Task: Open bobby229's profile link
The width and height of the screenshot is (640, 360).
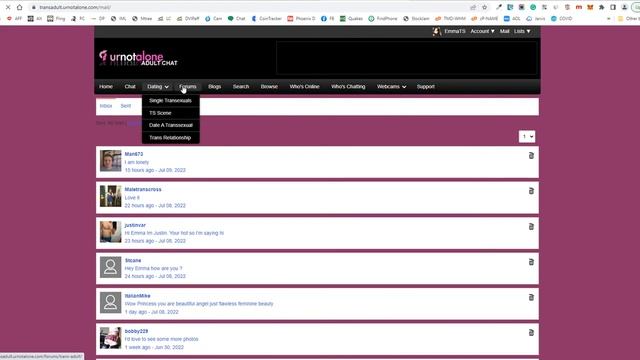Action: [136, 331]
